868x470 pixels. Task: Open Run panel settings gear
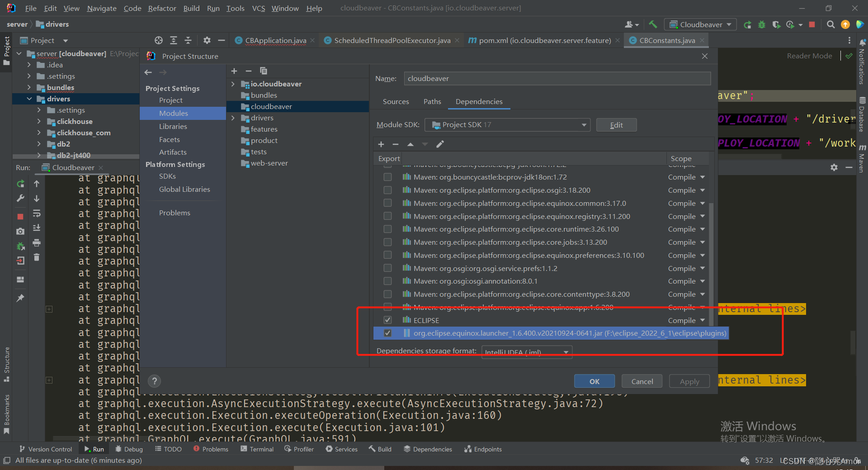834,167
